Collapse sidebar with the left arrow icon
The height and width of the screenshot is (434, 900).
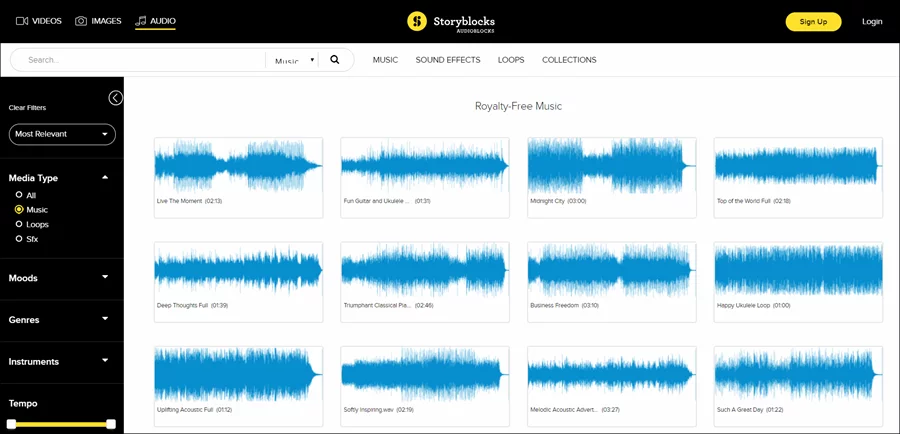[x=116, y=98]
